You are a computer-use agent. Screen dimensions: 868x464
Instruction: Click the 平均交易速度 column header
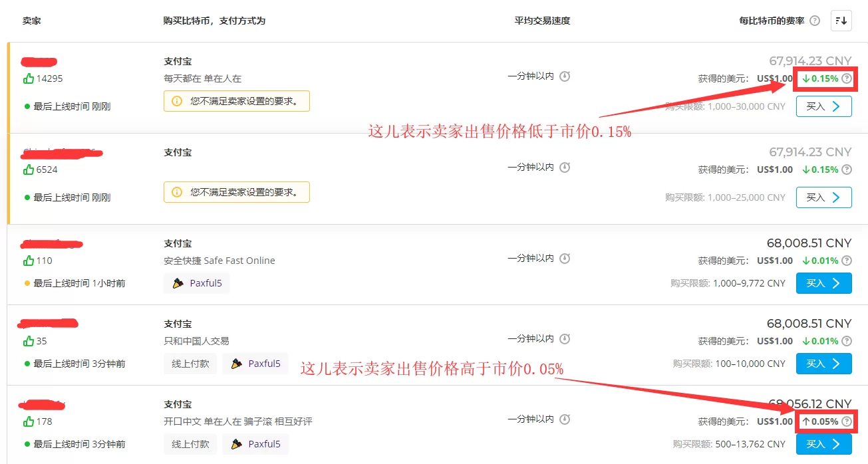click(x=542, y=21)
